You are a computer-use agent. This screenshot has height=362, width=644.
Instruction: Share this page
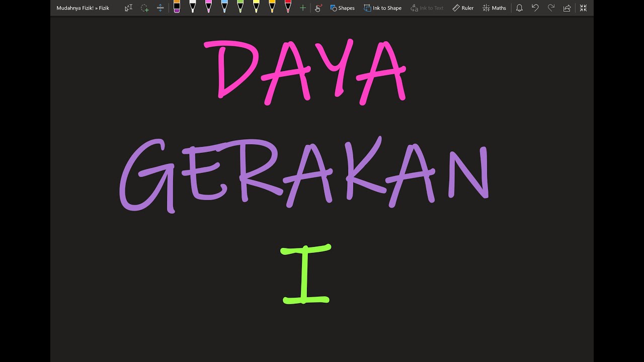coord(567,8)
